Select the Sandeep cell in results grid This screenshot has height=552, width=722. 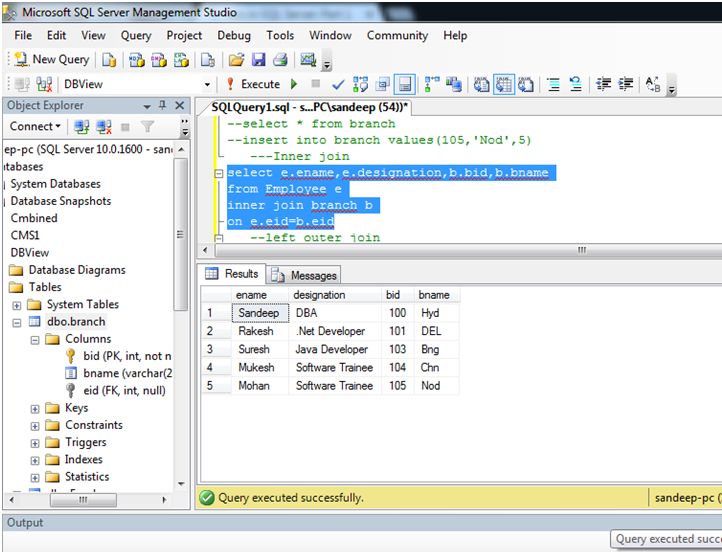[x=258, y=313]
